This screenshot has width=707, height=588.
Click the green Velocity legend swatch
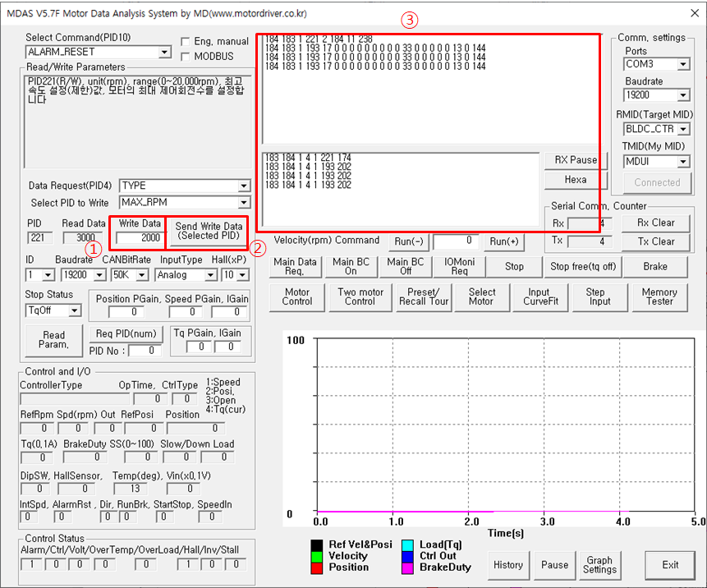pyautogui.click(x=317, y=557)
